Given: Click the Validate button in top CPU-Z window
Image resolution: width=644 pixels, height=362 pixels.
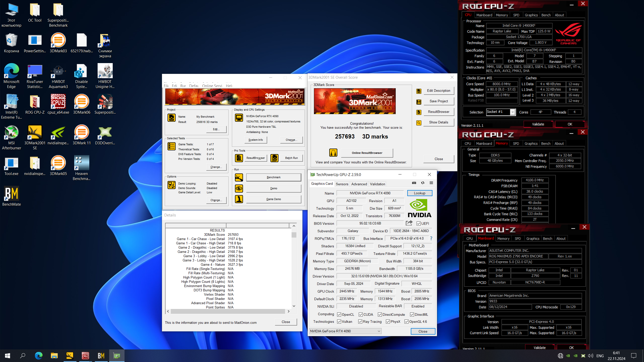Looking at the screenshot, I should point(538,124).
